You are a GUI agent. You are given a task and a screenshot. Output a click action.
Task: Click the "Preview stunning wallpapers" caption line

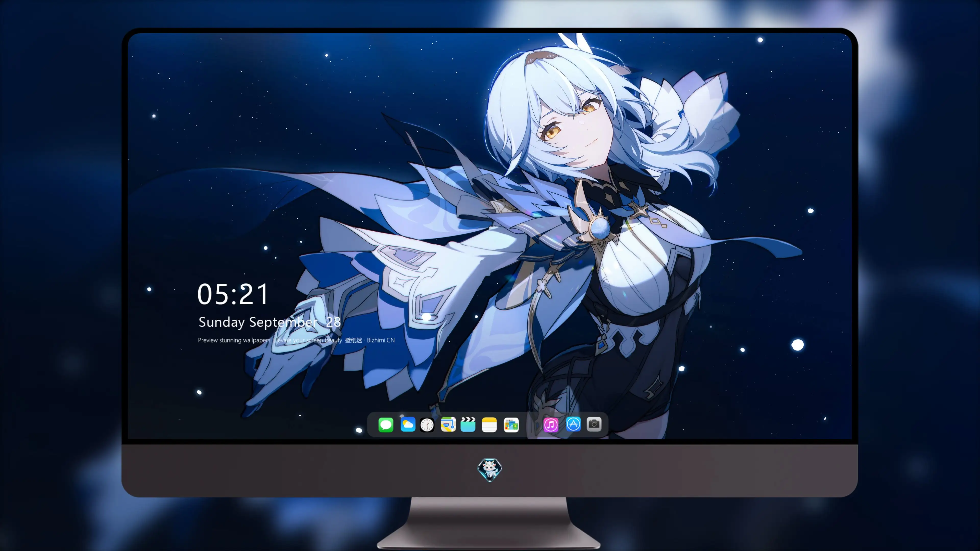coord(296,340)
